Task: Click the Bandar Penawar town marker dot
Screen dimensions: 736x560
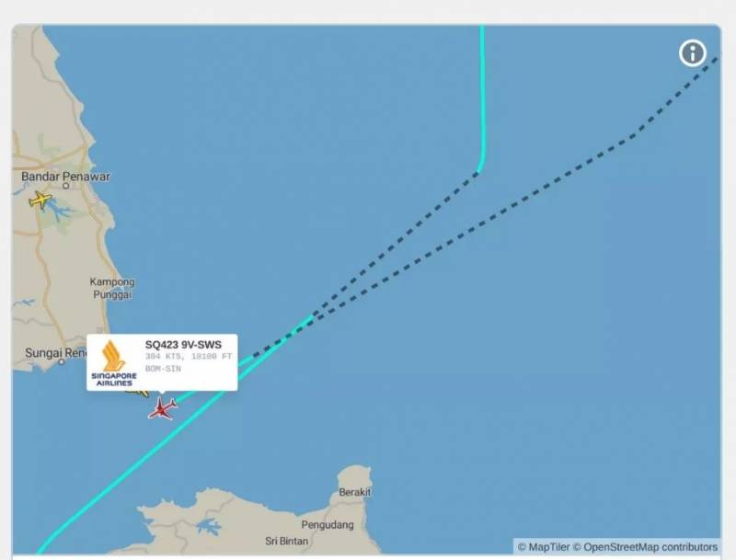Action: [x=65, y=186]
